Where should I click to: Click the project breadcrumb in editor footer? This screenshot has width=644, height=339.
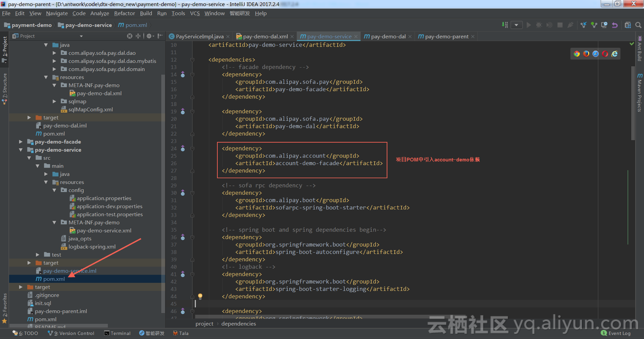pyautogui.click(x=204, y=323)
